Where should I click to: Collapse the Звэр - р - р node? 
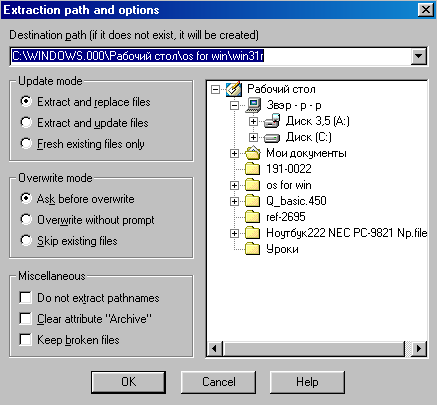235,106
